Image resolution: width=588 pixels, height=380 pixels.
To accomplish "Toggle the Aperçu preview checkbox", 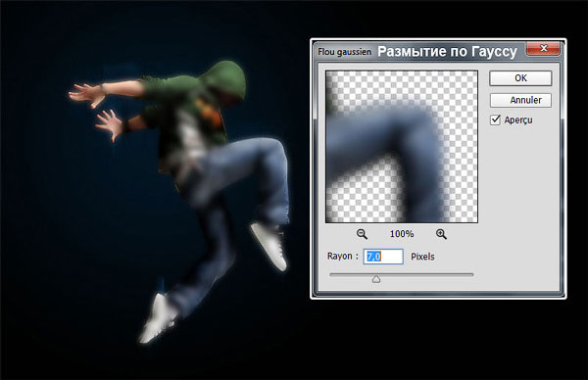I will pyautogui.click(x=495, y=119).
